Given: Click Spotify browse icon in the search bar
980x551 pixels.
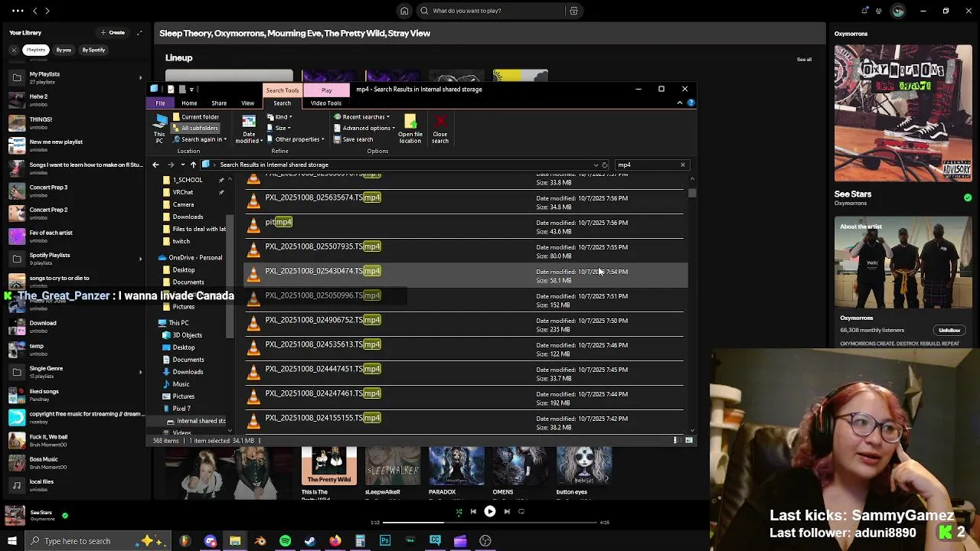Looking at the screenshot, I should click(x=573, y=11).
